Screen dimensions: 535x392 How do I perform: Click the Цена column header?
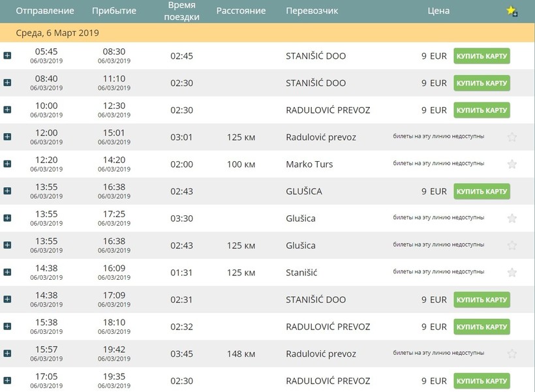tap(438, 11)
